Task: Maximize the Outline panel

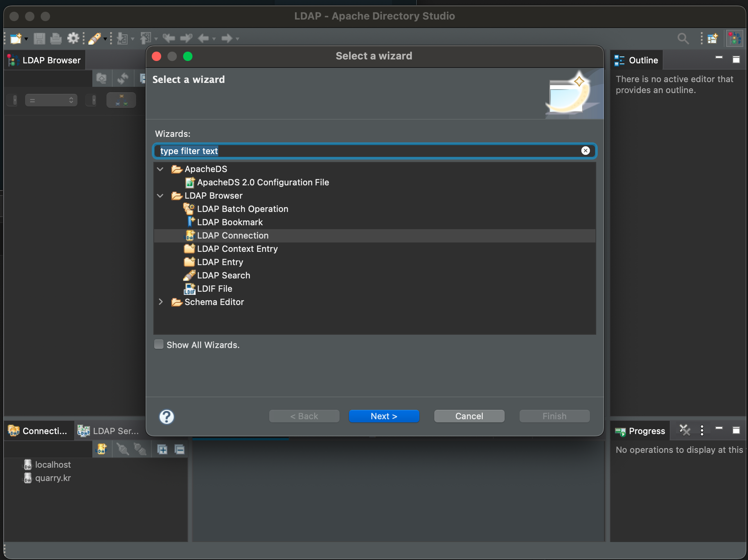Action: point(736,59)
